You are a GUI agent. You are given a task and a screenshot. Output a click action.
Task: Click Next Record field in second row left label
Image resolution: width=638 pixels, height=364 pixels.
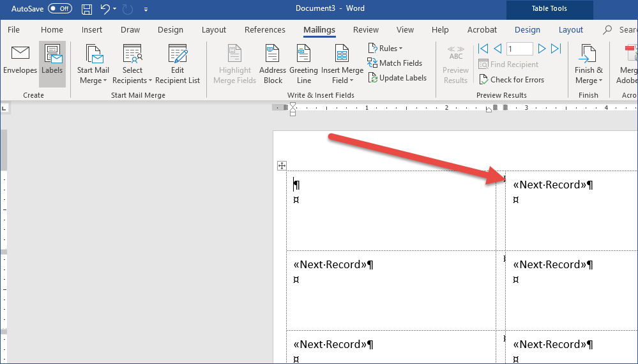click(330, 264)
